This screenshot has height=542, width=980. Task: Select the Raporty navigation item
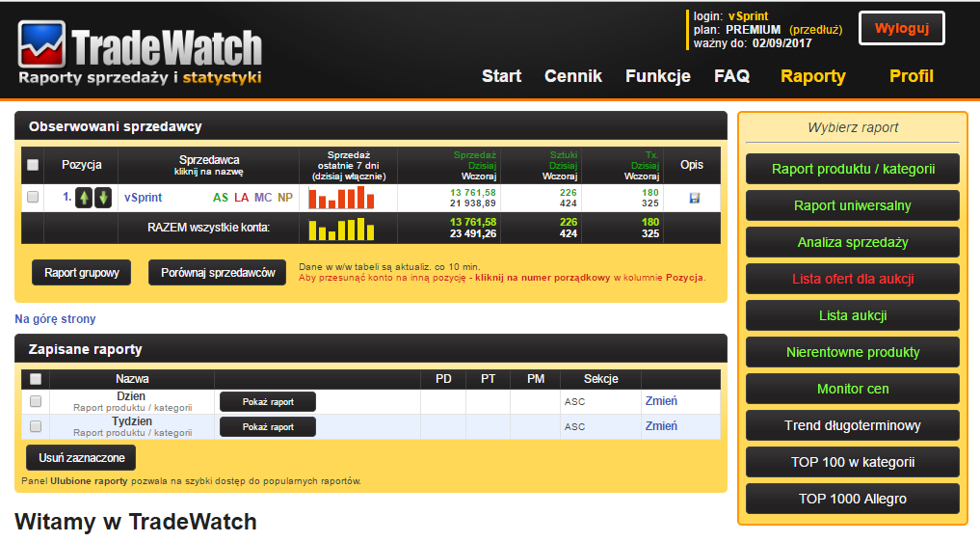pyautogui.click(x=812, y=76)
